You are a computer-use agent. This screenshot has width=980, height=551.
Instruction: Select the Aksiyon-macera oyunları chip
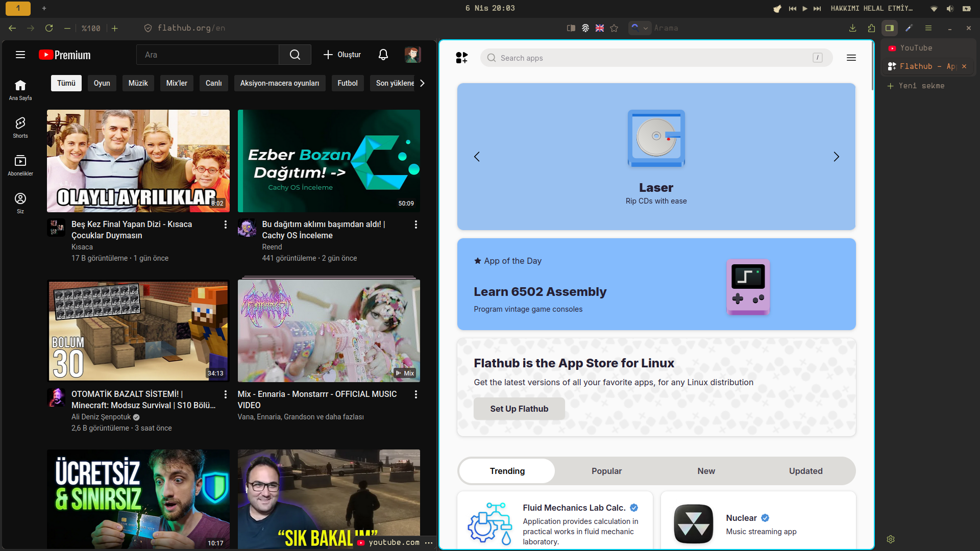[x=280, y=83]
